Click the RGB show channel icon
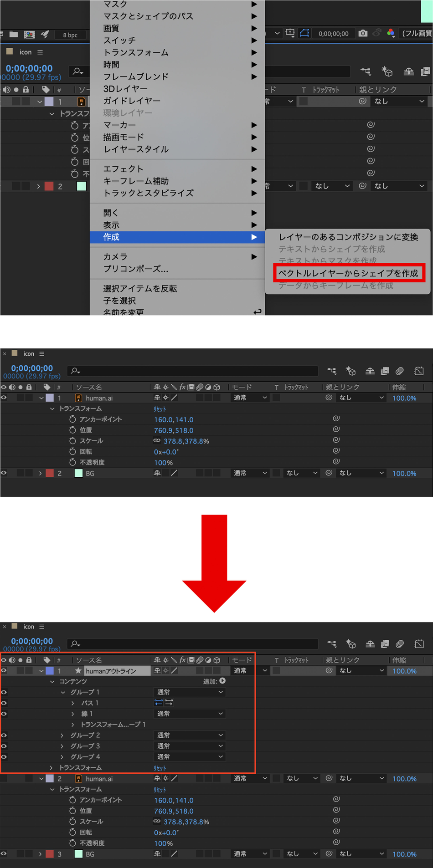Screen dimensions: 433x868 click(x=391, y=33)
